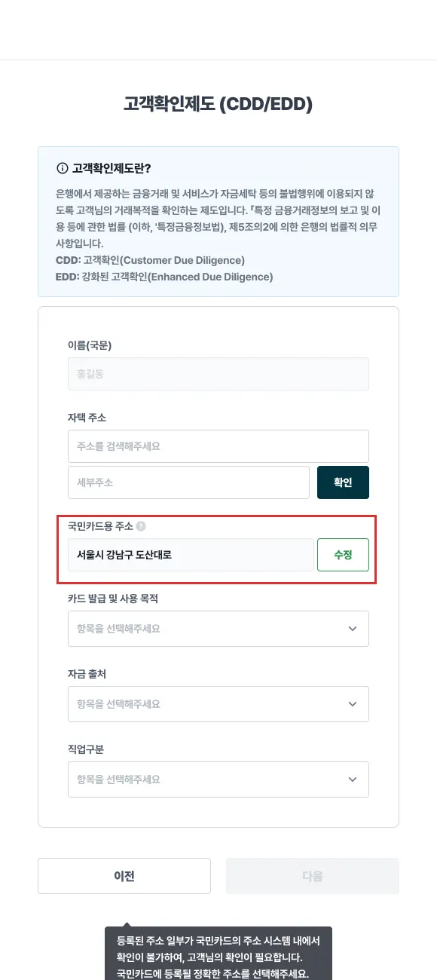Click the EDD: 강화된 고객확인 definition line

tap(164, 277)
